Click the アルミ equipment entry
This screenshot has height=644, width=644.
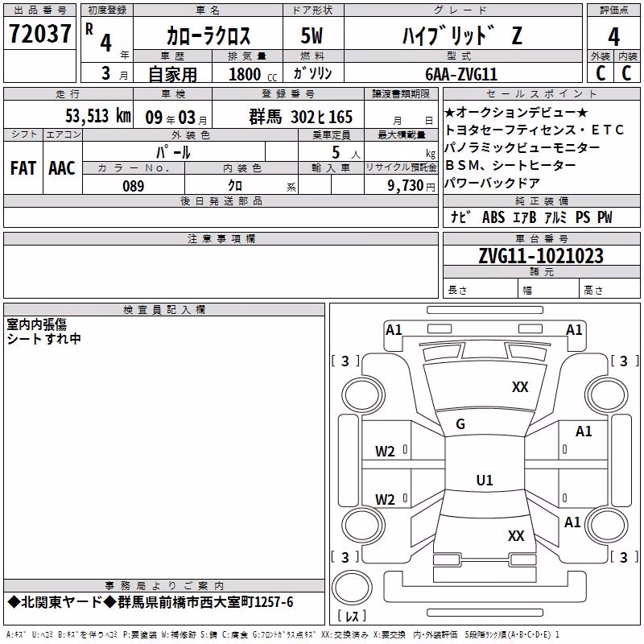[x=555, y=217]
